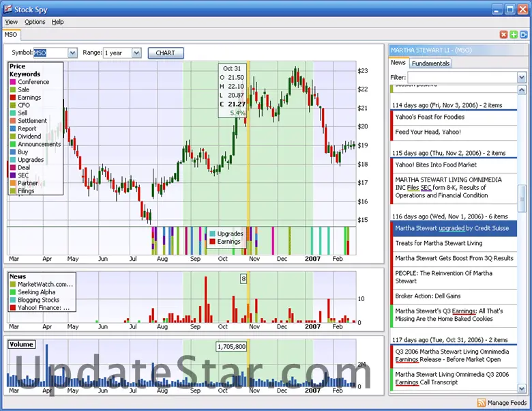Image resolution: width=532 pixels, height=411 pixels.
Task: Click the Manage Feeds RSS icon
Action: click(481, 403)
